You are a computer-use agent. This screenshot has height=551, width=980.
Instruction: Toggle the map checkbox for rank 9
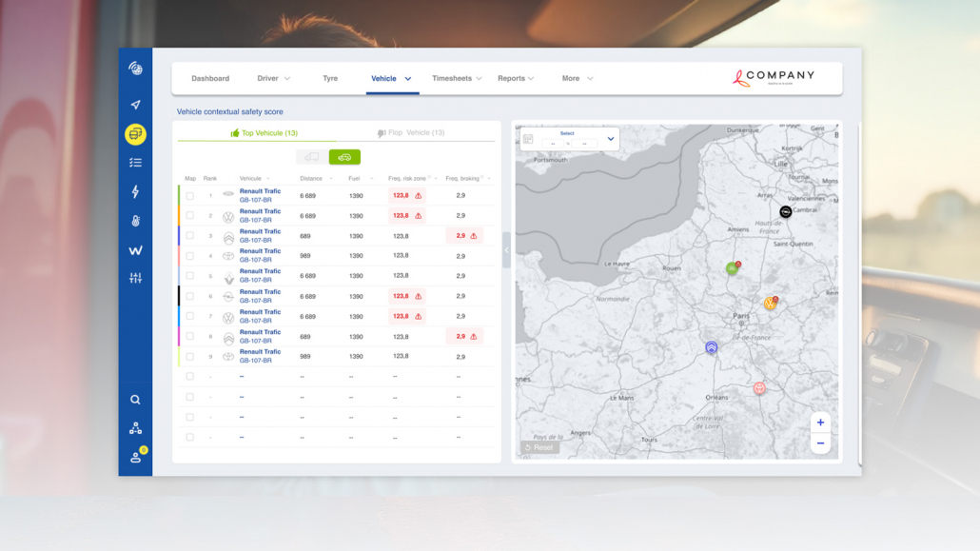point(189,357)
